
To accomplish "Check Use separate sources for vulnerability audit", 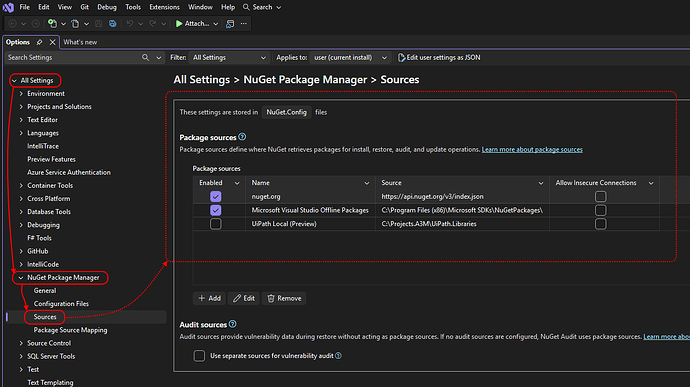I will click(x=199, y=356).
